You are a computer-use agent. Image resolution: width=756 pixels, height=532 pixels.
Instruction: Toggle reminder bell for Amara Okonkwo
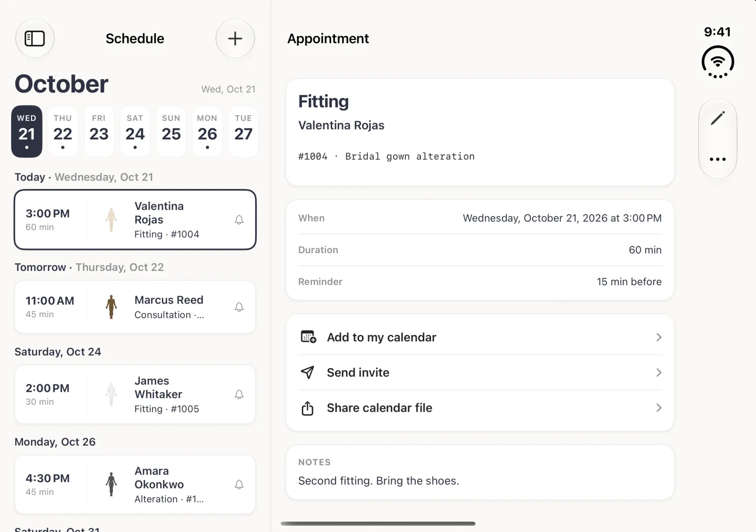click(239, 485)
